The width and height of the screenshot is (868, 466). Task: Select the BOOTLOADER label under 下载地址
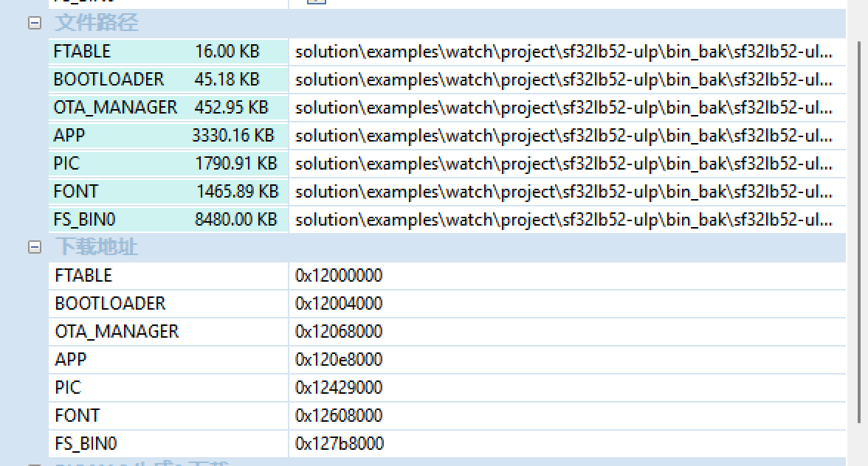(110, 304)
